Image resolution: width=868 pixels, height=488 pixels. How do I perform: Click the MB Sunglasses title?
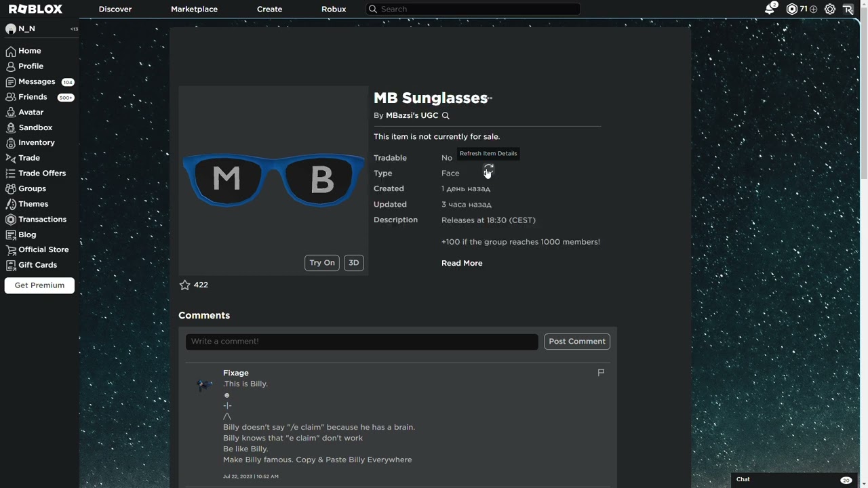point(431,98)
